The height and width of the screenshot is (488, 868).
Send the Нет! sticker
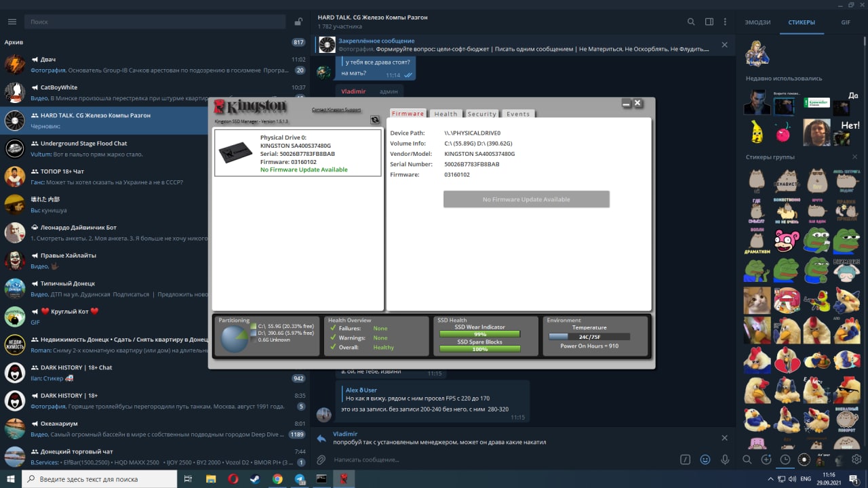[846, 132]
